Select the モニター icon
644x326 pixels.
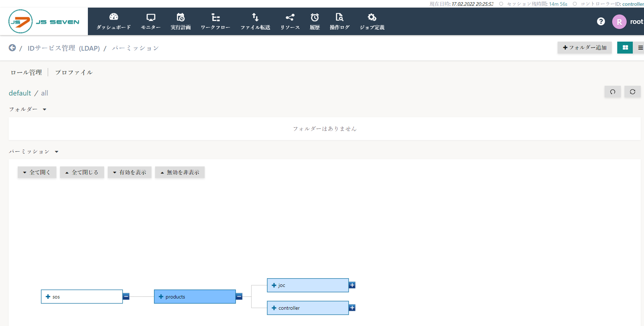point(150,21)
